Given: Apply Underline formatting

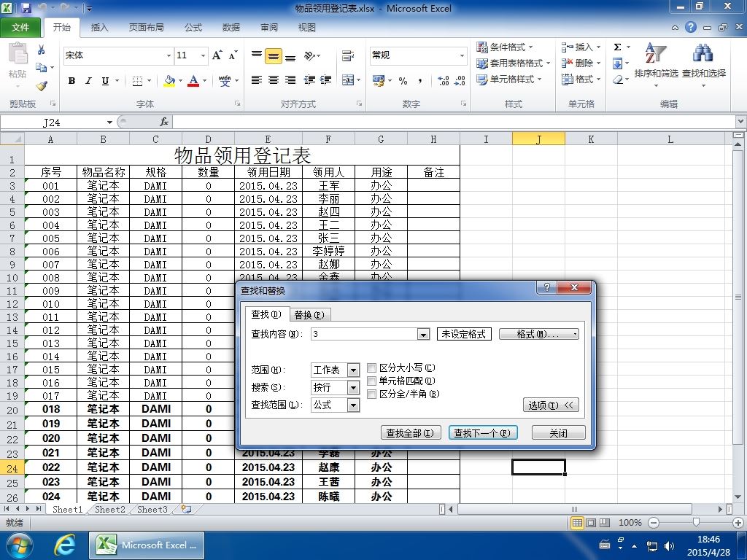Looking at the screenshot, I should coord(105,81).
